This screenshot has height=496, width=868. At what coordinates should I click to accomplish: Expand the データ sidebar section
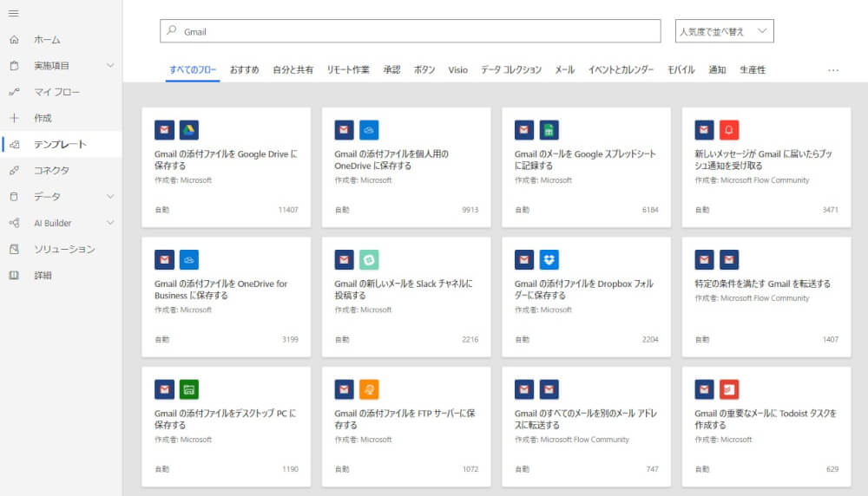tap(110, 196)
